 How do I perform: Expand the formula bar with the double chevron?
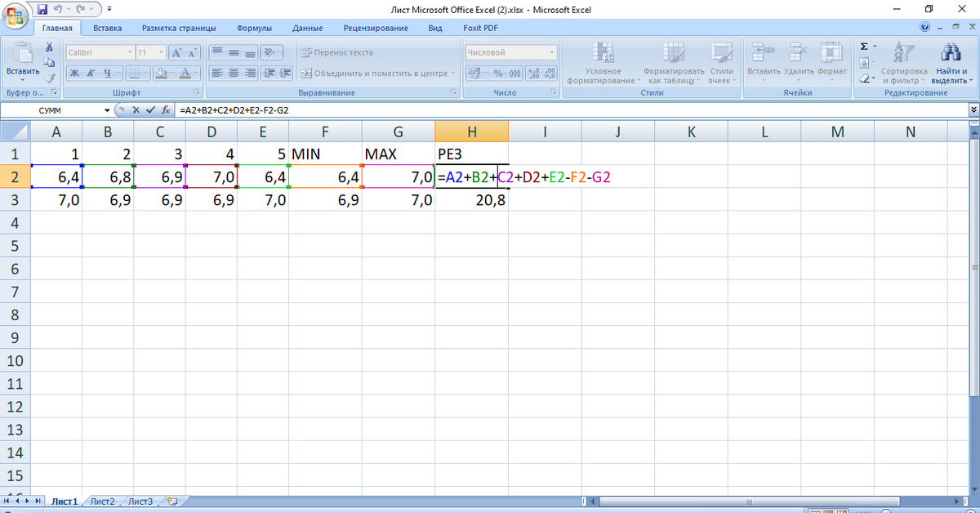973,109
